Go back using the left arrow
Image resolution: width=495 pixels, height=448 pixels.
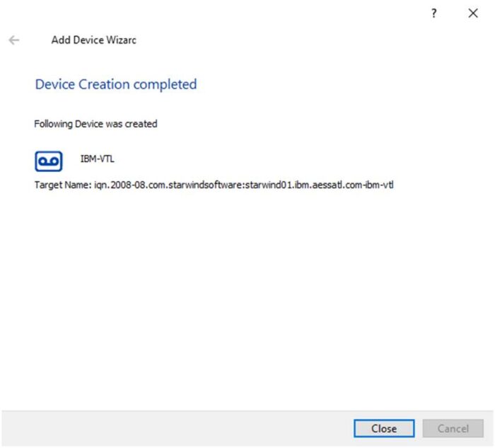click(x=14, y=40)
